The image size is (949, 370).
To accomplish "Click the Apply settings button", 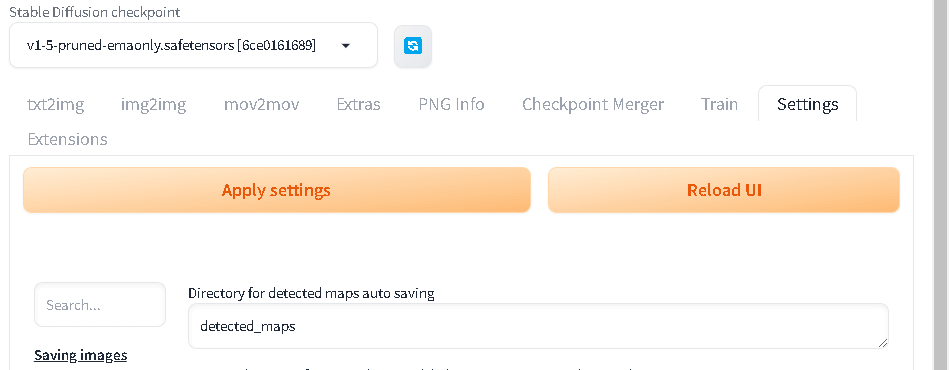I will (x=277, y=190).
